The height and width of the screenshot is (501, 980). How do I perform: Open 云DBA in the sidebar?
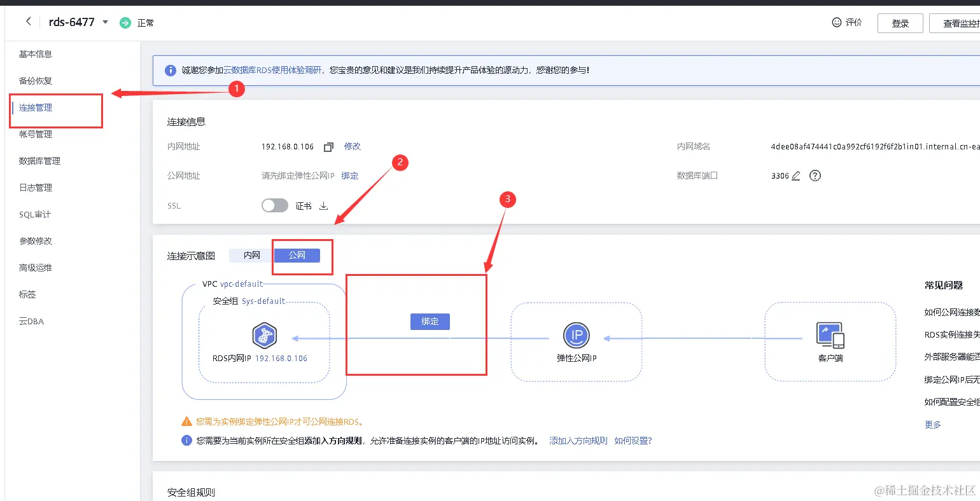tap(31, 321)
